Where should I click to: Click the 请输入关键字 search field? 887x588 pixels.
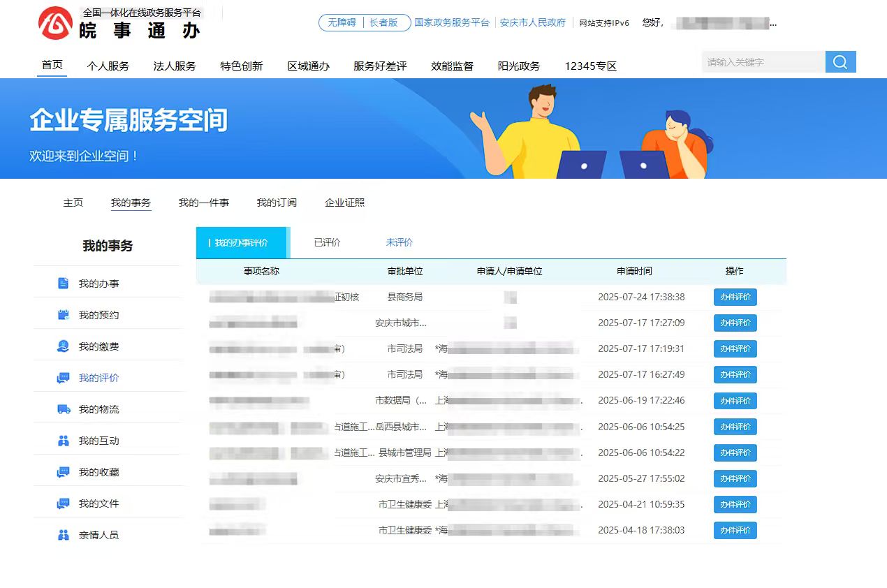763,62
